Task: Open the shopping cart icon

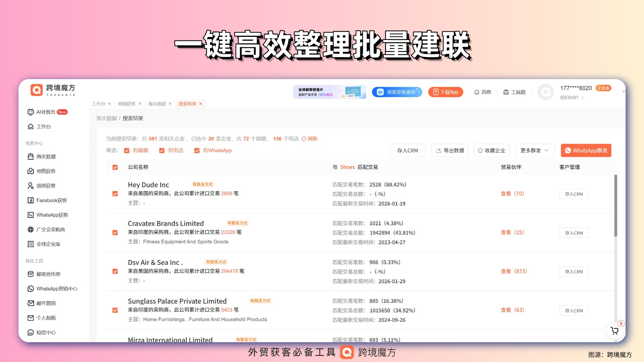Action: click(x=614, y=331)
